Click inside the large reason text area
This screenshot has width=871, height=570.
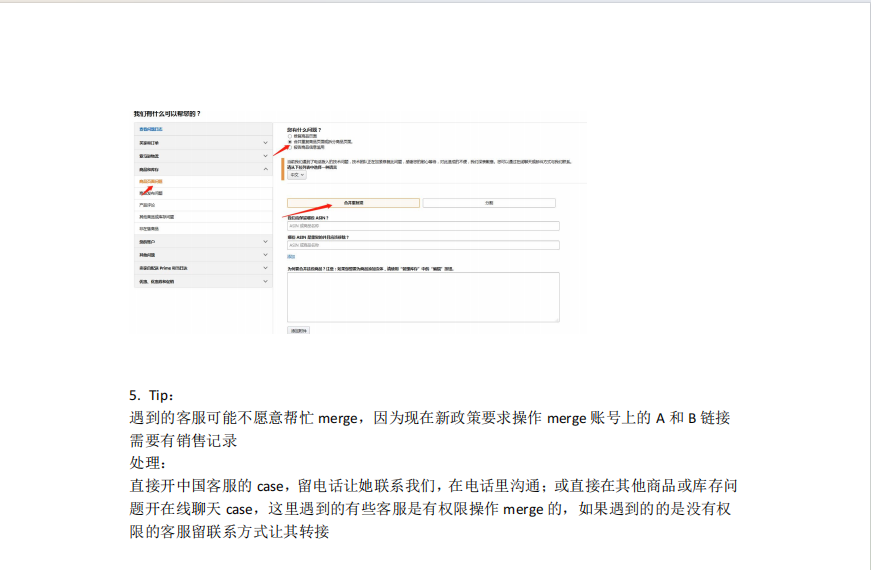point(423,297)
